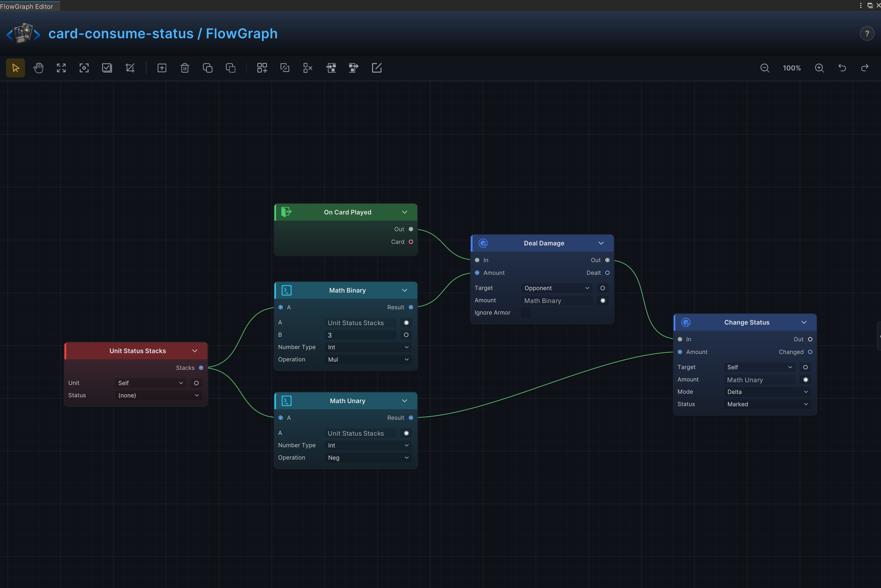The image size is (881, 588).
Task: Toggle the circle beside Deal Damage Target
Action: pos(602,288)
